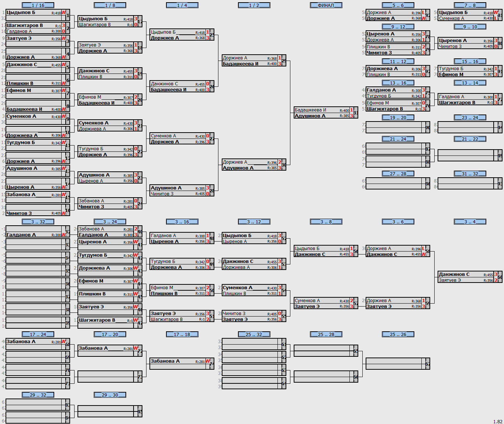Viewport: 504px width, 424px height.
Task: Click the "11 .. 12" placement header
Action: click(x=398, y=61)
